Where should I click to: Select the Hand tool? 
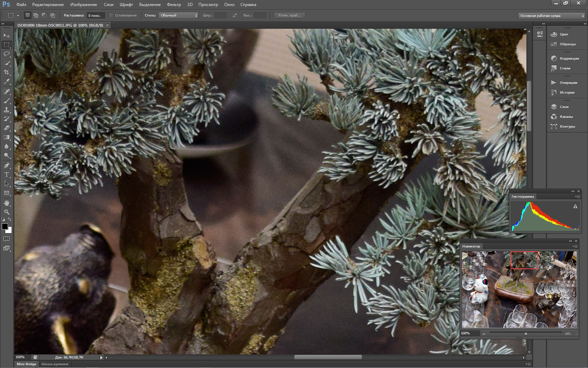[7, 203]
